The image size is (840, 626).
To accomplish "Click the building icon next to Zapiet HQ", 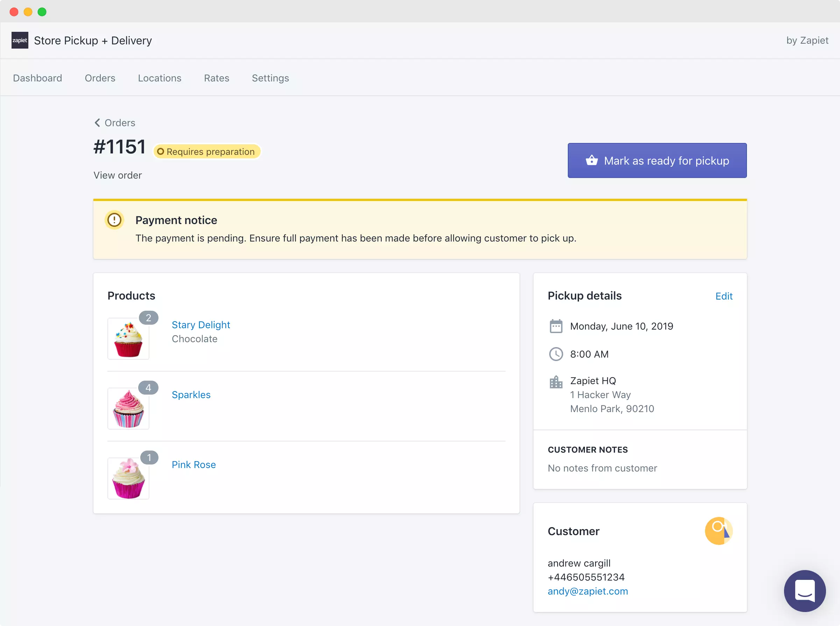I will (x=556, y=382).
